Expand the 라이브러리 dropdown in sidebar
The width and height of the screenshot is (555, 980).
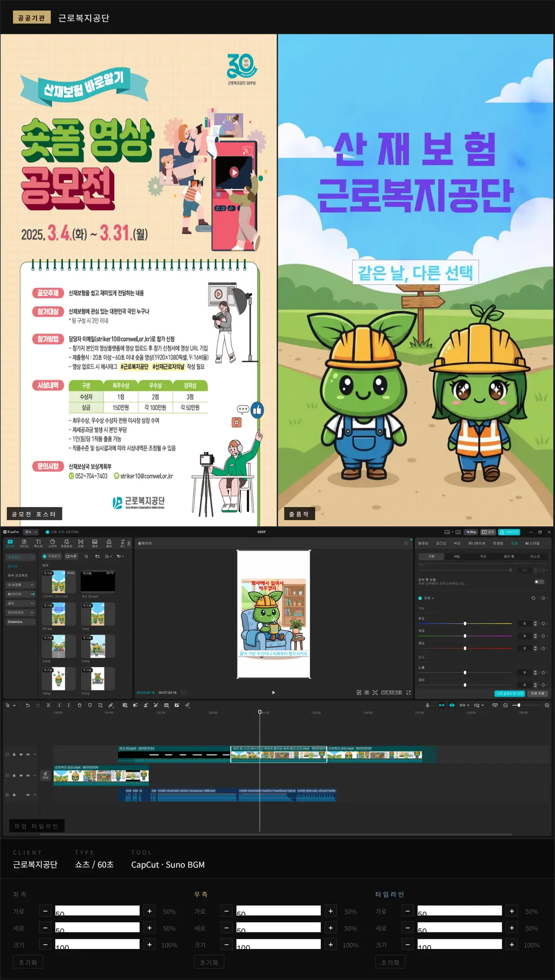20,613
